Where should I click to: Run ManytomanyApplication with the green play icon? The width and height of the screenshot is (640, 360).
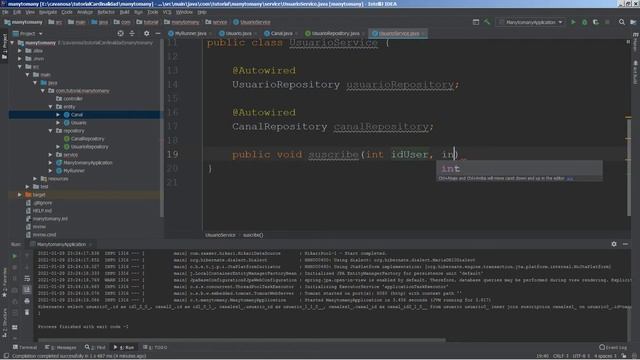573,22
